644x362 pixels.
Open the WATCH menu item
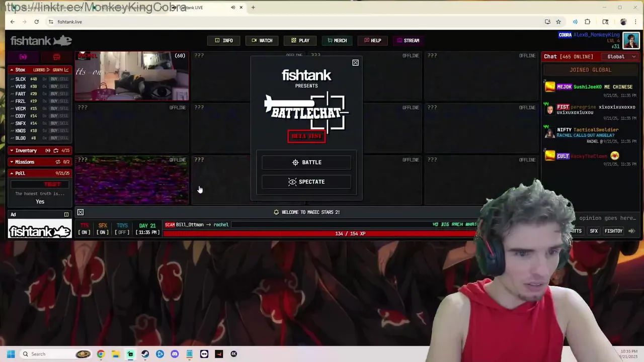click(x=262, y=41)
